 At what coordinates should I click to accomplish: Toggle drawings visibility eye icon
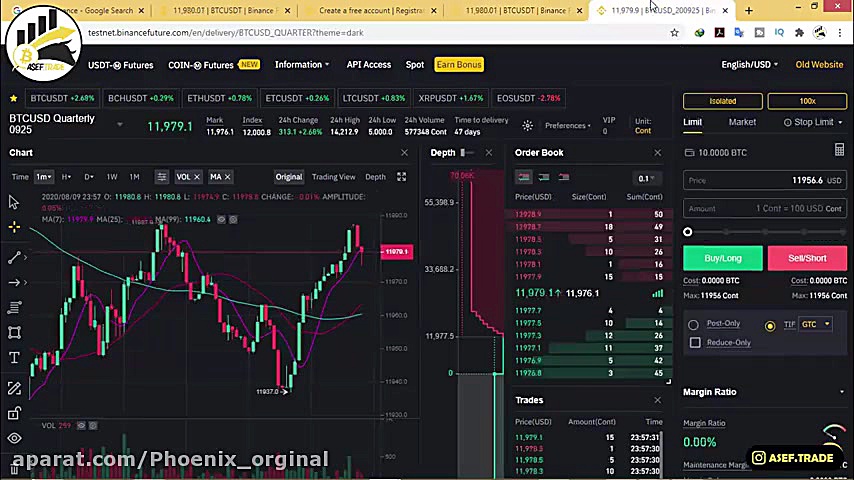point(14,438)
